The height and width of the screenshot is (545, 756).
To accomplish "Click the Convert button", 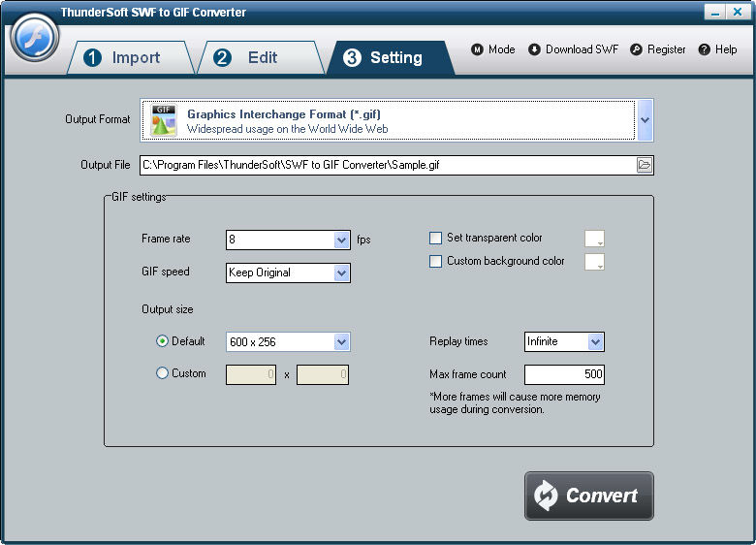I will click(588, 496).
